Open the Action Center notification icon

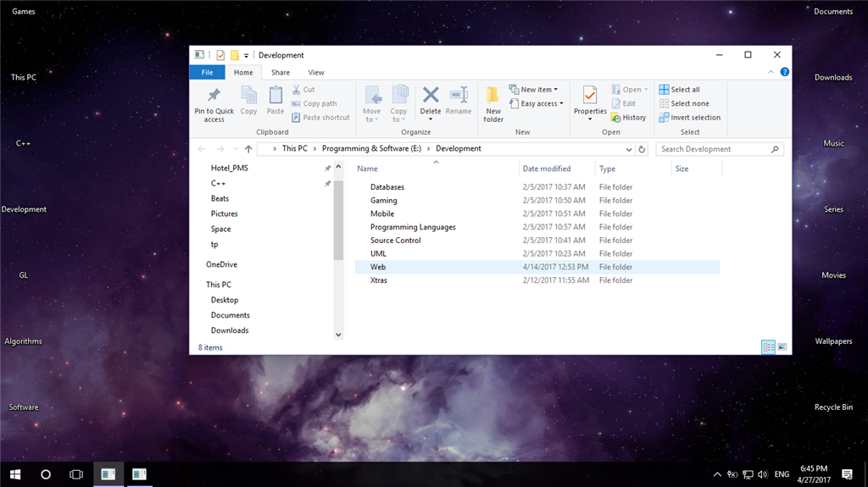pos(847,474)
